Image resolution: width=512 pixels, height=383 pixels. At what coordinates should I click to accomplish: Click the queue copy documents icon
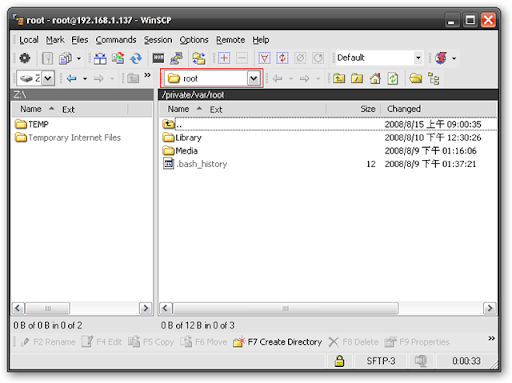click(x=65, y=58)
